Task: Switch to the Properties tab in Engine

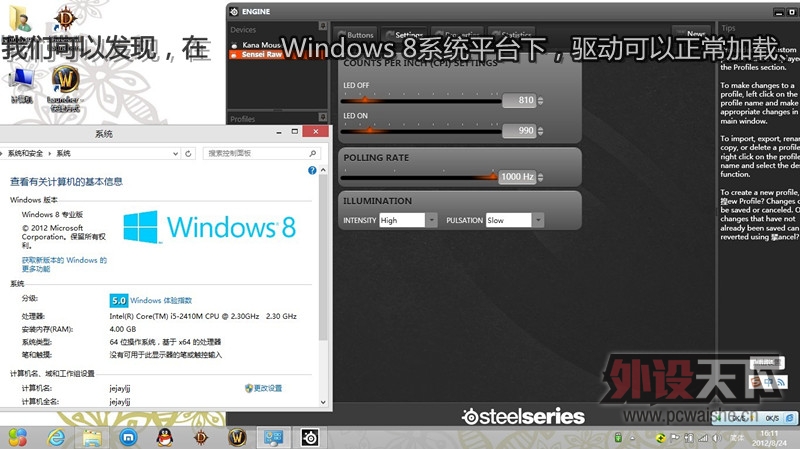Action: (x=458, y=35)
